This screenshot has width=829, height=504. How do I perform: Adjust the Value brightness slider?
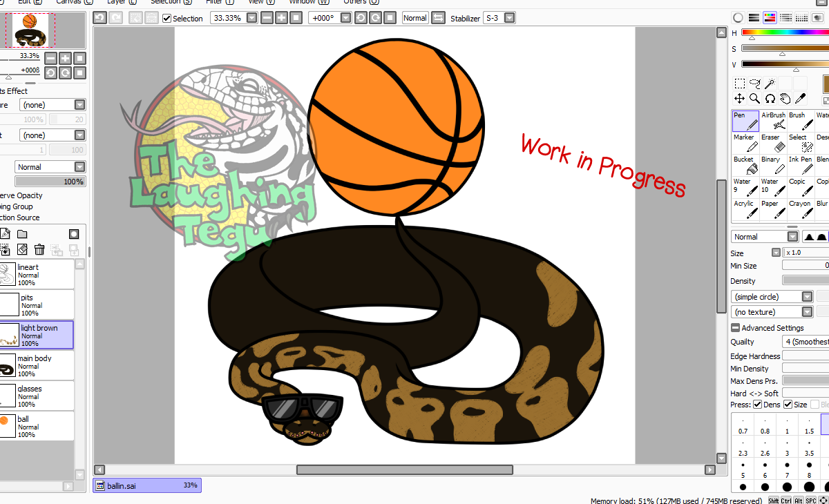pos(785,64)
